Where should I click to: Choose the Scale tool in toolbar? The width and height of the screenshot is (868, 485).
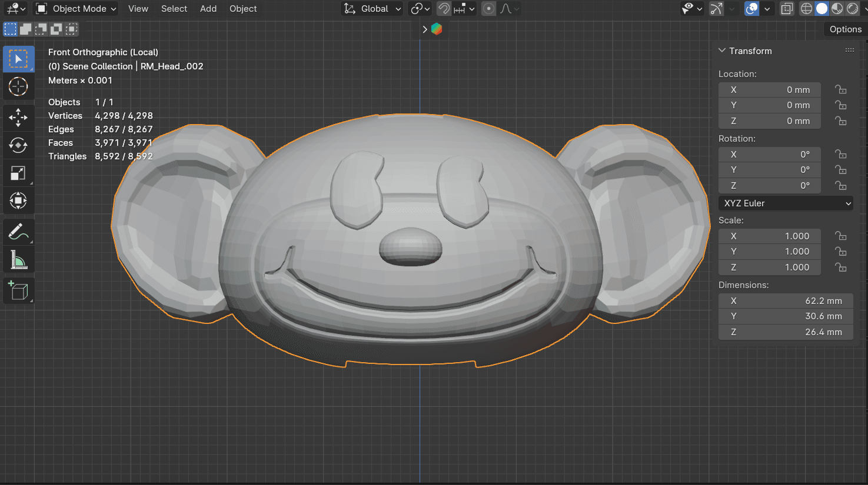(x=18, y=173)
